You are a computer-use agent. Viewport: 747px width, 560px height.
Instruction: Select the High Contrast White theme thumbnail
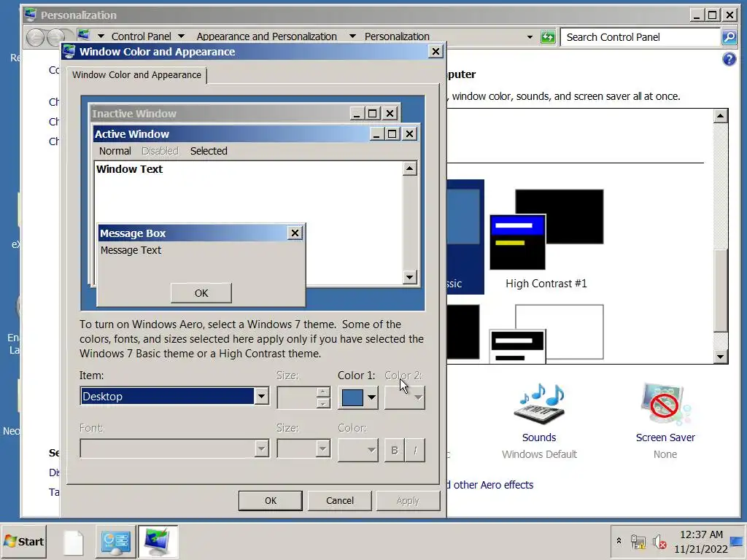546,333
